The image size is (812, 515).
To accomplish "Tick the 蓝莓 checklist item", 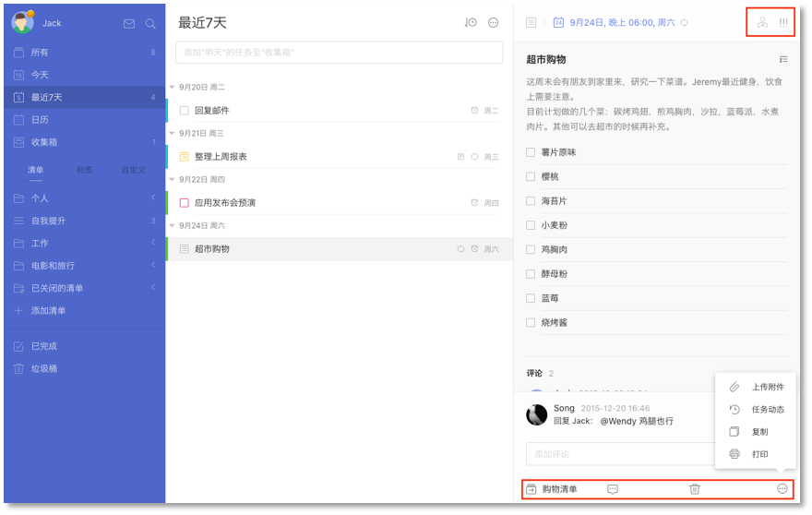I will coord(531,298).
